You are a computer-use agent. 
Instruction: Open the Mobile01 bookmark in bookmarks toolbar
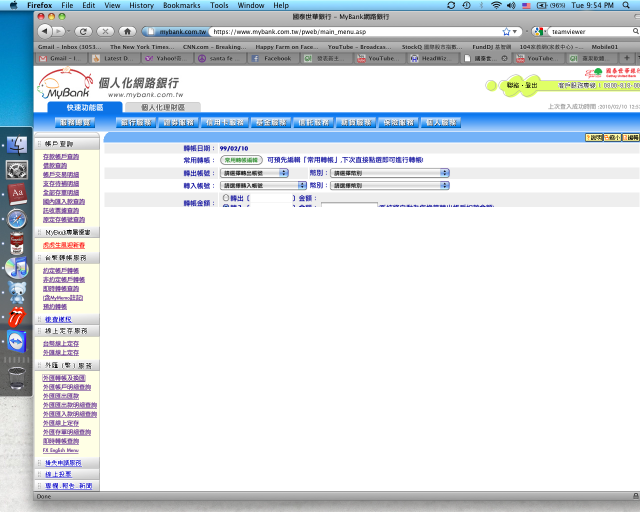click(x=604, y=47)
